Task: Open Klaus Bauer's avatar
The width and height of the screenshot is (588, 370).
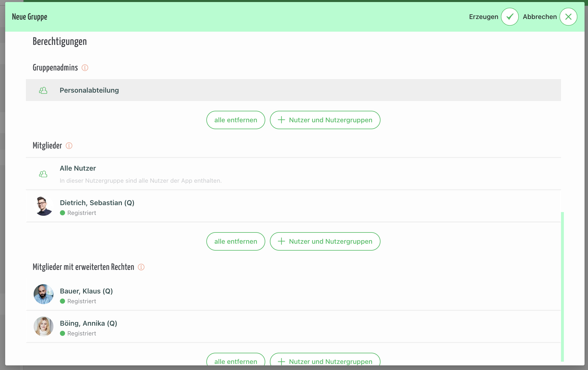Action: (x=43, y=294)
